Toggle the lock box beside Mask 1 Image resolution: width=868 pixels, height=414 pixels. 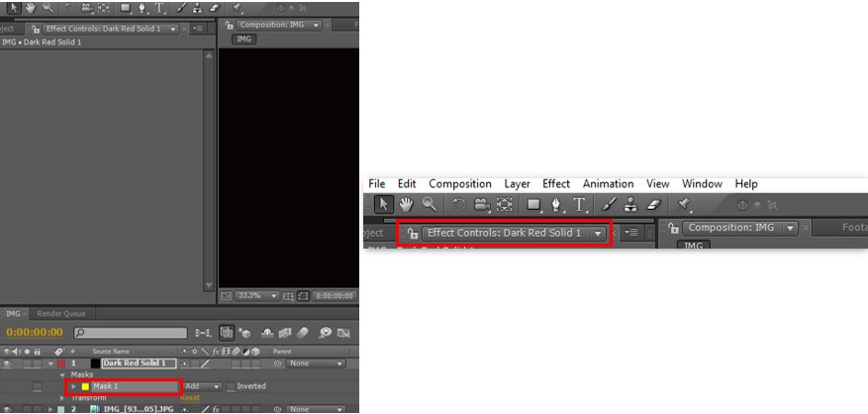coord(37,386)
